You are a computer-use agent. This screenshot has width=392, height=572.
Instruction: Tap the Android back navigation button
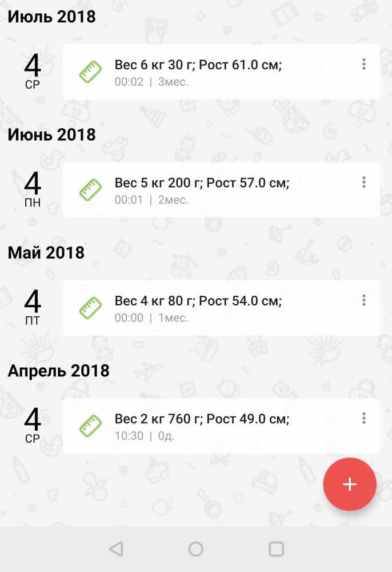click(x=116, y=549)
